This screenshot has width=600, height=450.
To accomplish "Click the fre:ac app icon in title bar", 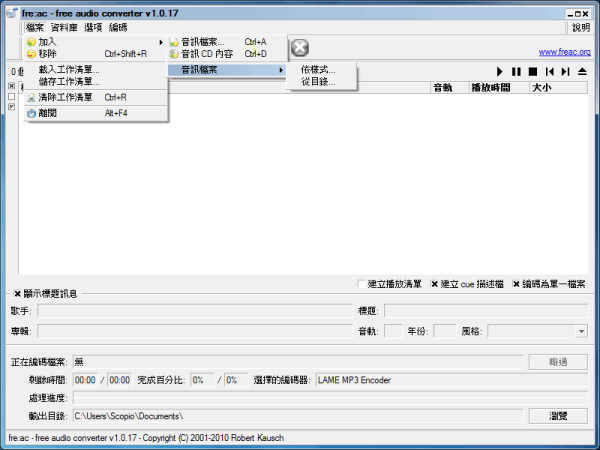I will [12, 13].
